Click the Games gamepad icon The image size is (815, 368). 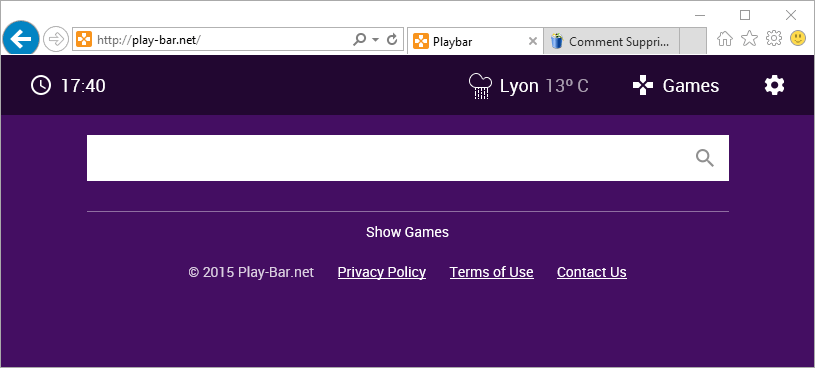643,86
